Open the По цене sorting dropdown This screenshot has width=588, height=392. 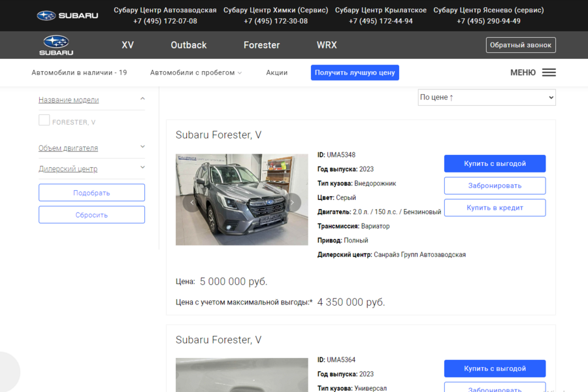click(x=487, y=97)
